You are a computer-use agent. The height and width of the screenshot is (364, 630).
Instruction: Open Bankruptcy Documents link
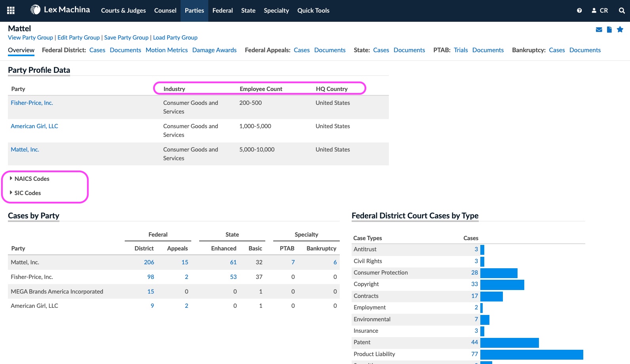585,50
